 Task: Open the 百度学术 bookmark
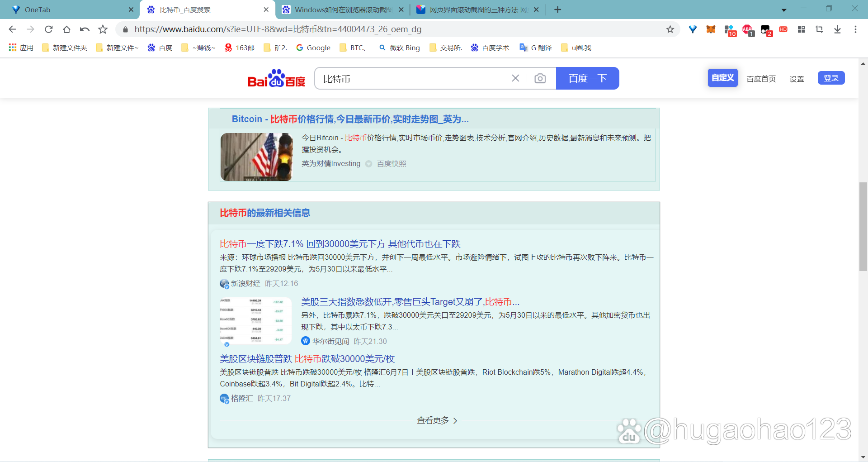tap(490, 48)
